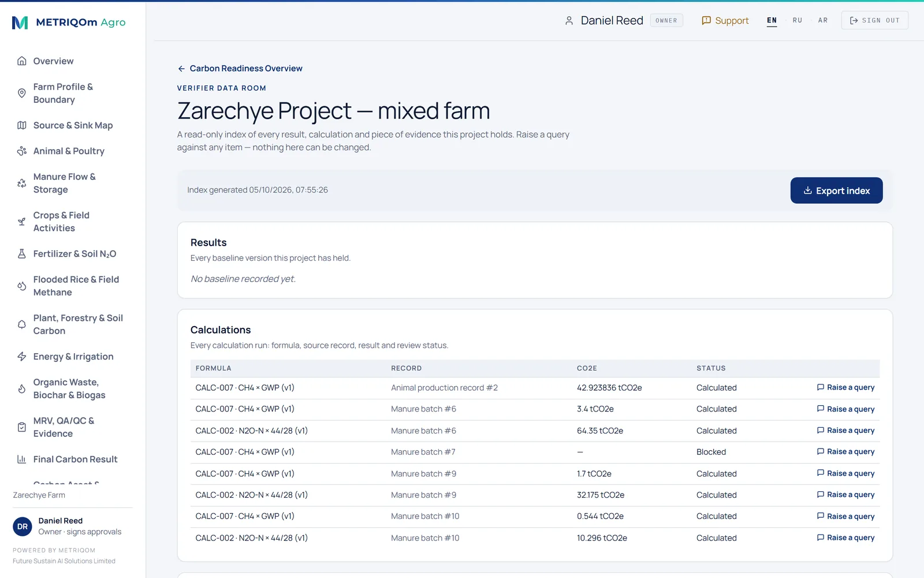Click the OWNER role badge

point(666,21)
